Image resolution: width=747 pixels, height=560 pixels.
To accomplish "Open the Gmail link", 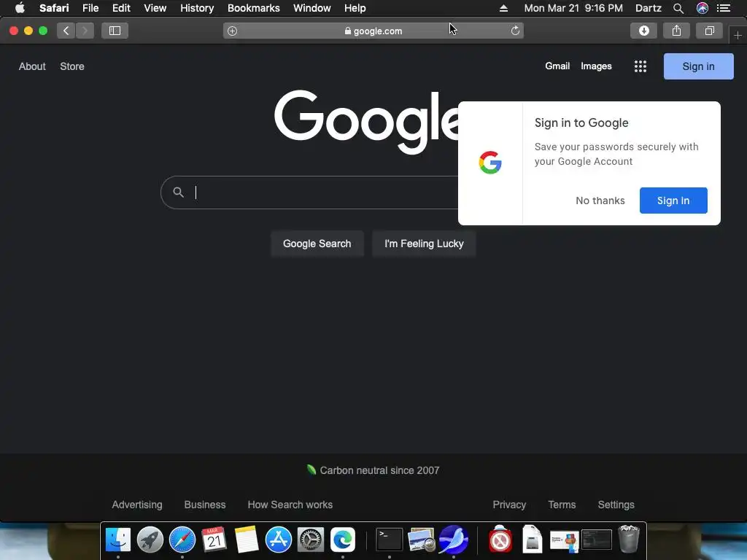I will (557, 66).
